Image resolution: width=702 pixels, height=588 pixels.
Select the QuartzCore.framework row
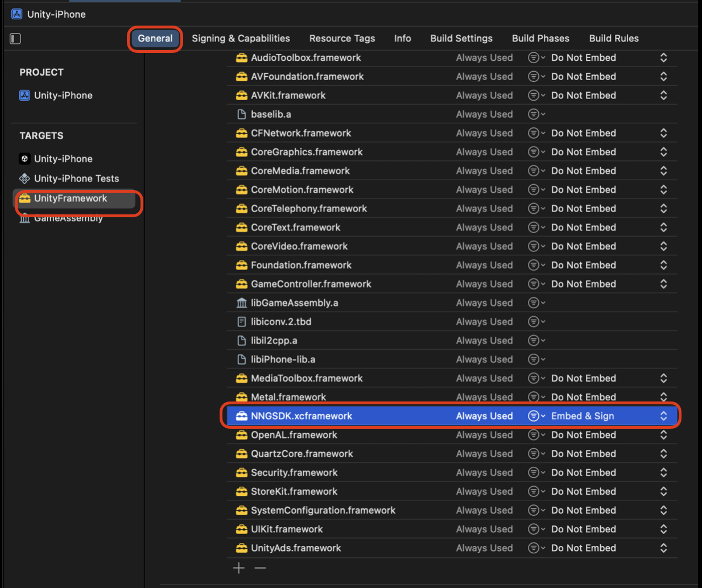click(x=452, y=454)
